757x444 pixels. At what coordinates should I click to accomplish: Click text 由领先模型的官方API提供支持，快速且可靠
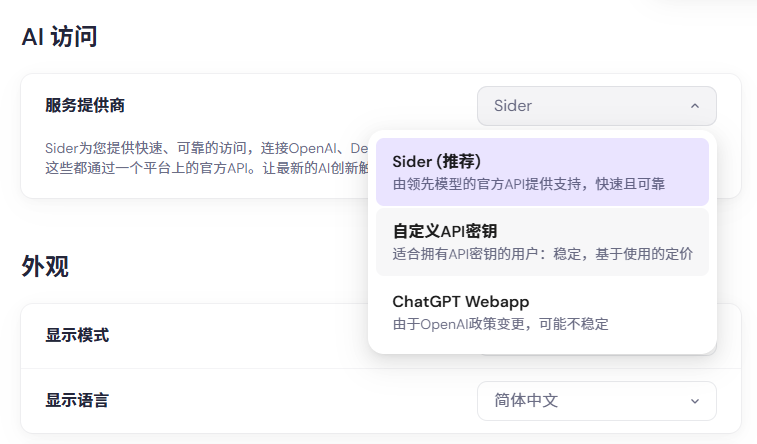coord(529,184)
